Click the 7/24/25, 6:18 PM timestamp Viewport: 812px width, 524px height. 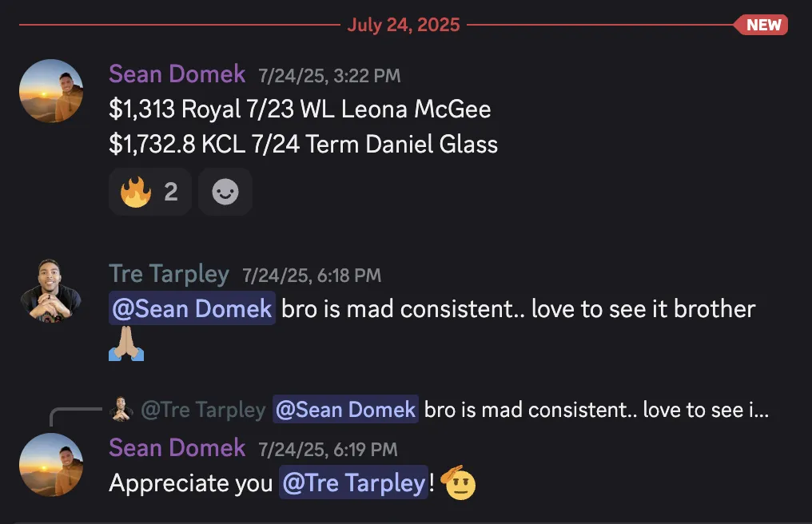312,276
